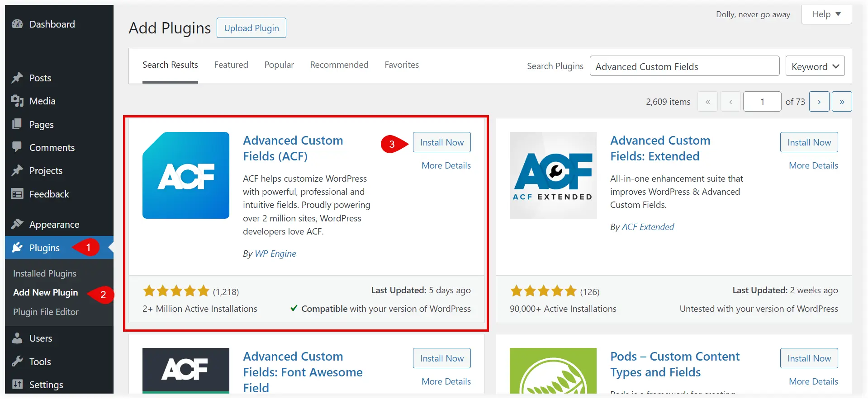Open Plugin File Editor submenu item
The height and width of the screenshot is (399, 868).
point(46,312)
